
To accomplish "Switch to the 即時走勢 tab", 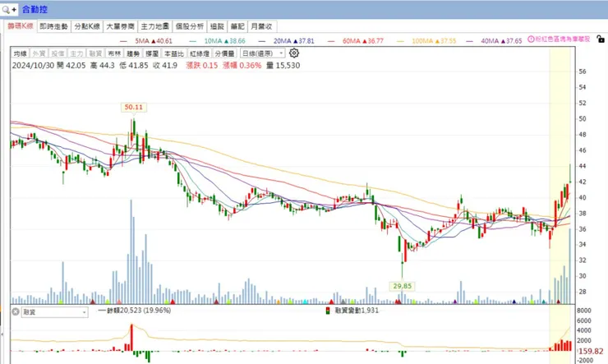I will pos(54,26).
